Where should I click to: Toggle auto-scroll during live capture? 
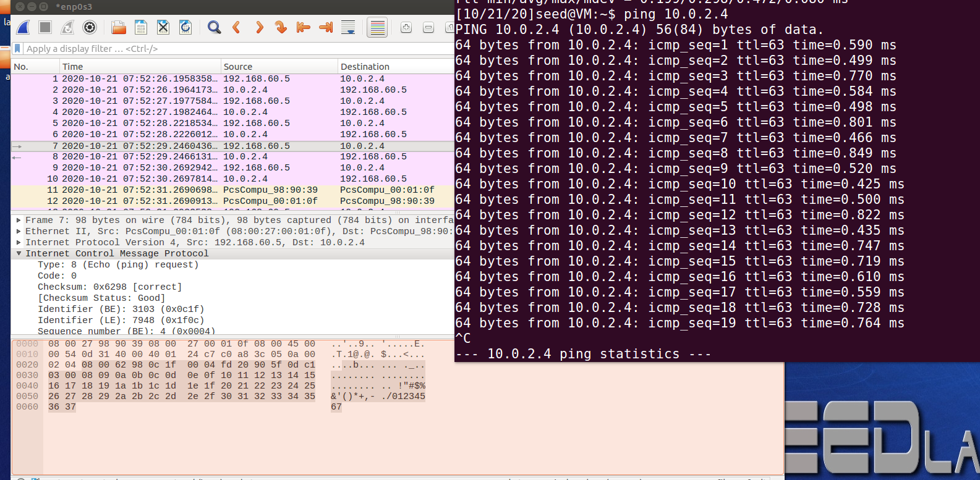click(348, 27)
